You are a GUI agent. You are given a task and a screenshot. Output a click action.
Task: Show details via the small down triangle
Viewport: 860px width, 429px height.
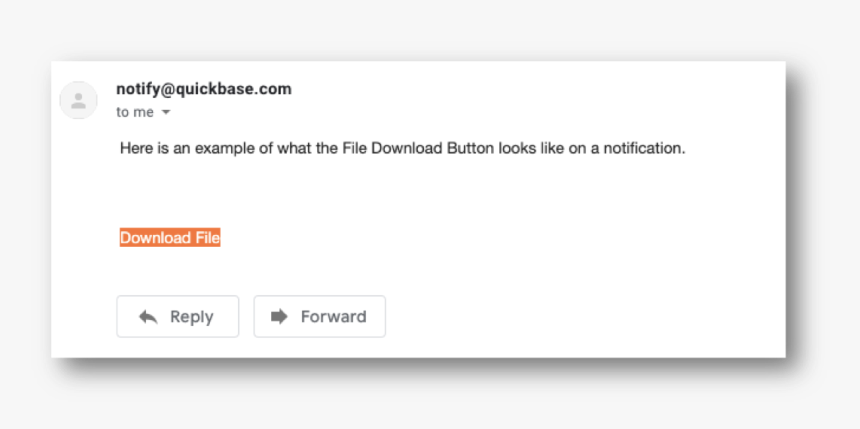pos(166,113)
